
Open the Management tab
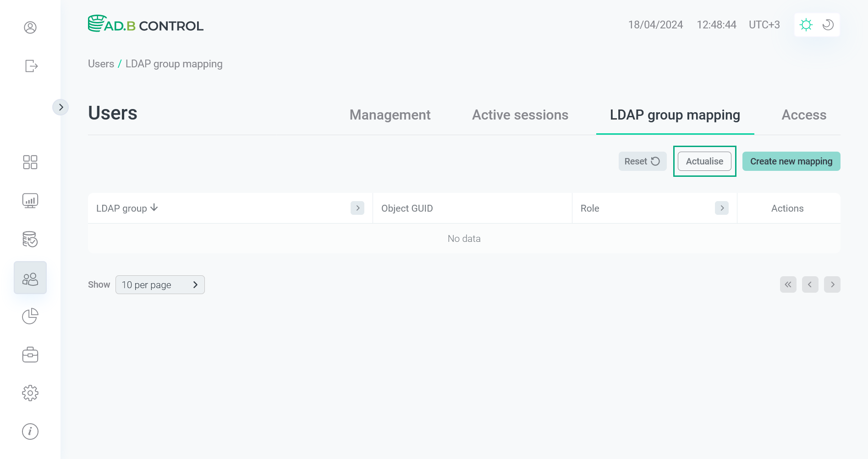coord(390,115)
